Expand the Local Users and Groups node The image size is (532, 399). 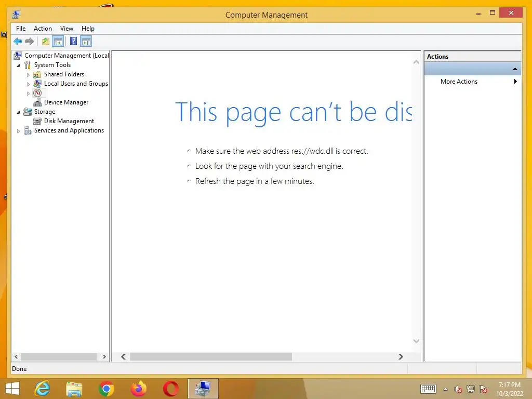point(28,84)
